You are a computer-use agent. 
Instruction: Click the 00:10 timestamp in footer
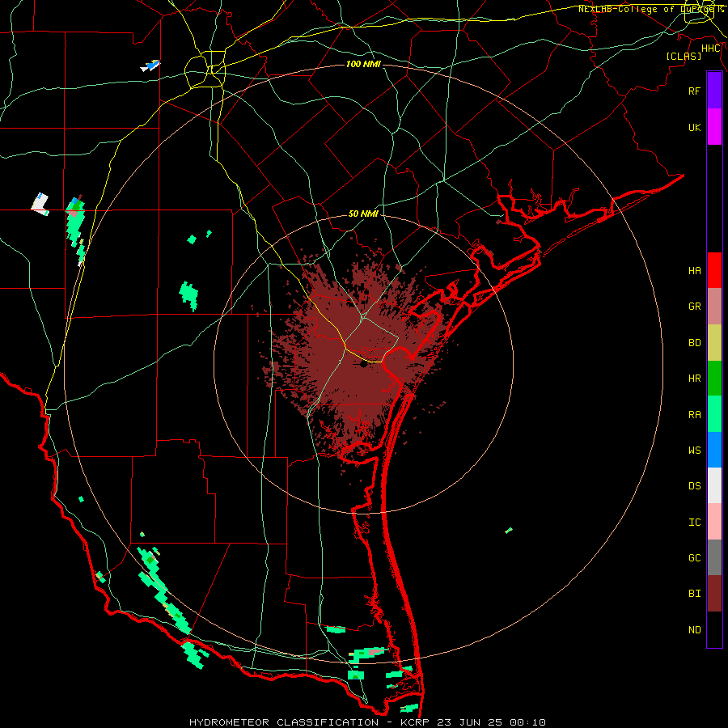tap(528, 722)
